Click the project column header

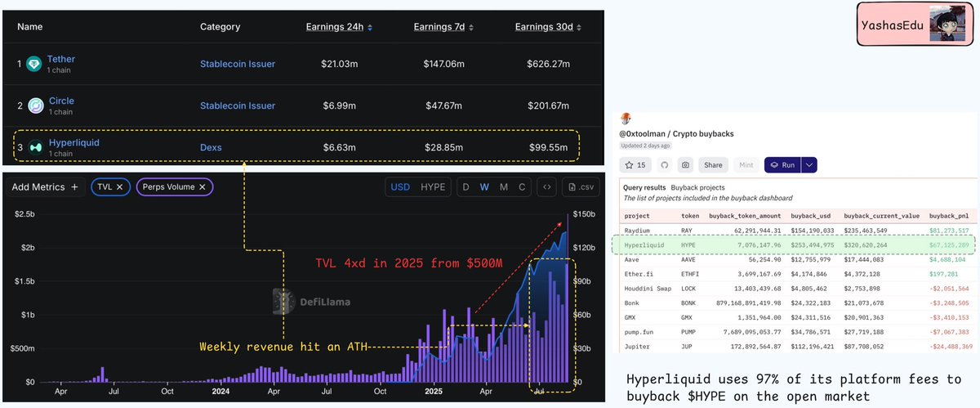click(x=637, y=217)
